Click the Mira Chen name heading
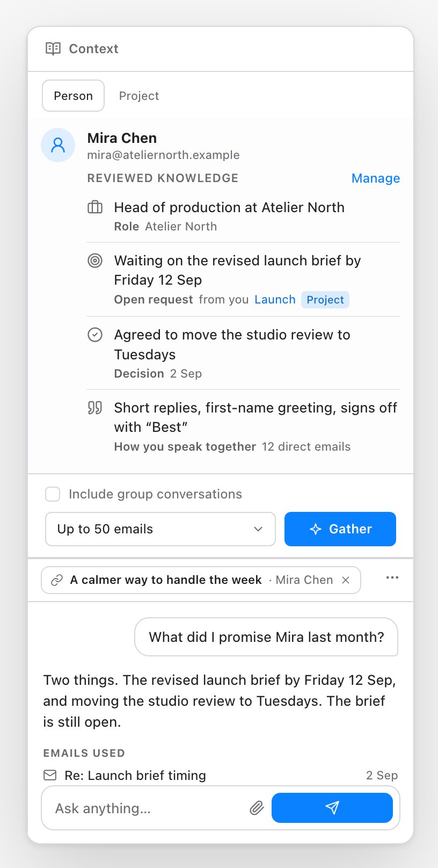The height and width of the screenshot is (868, 438). (122, 138)
